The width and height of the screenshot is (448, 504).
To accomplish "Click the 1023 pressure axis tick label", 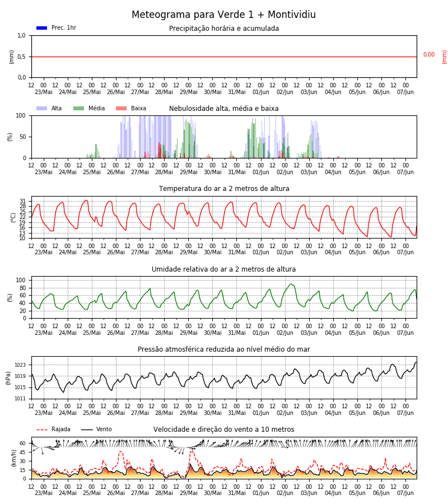I will (x=20, y=365).
